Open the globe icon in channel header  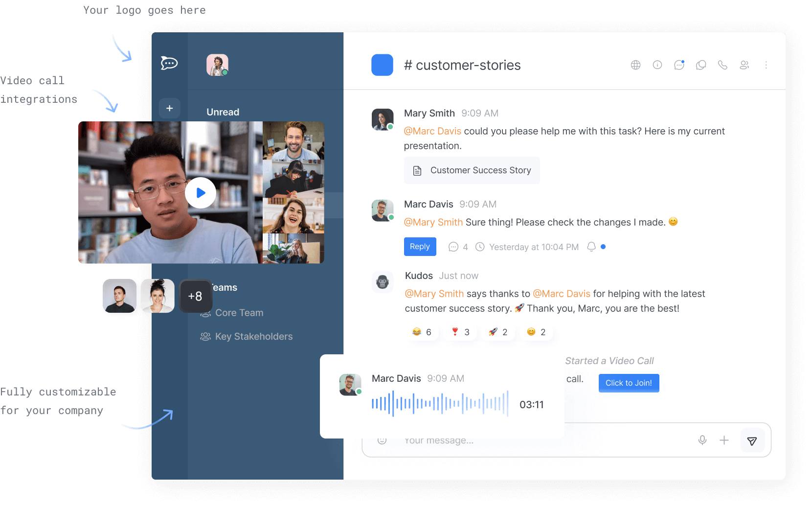pyautogui.click(x=635, y=65)
